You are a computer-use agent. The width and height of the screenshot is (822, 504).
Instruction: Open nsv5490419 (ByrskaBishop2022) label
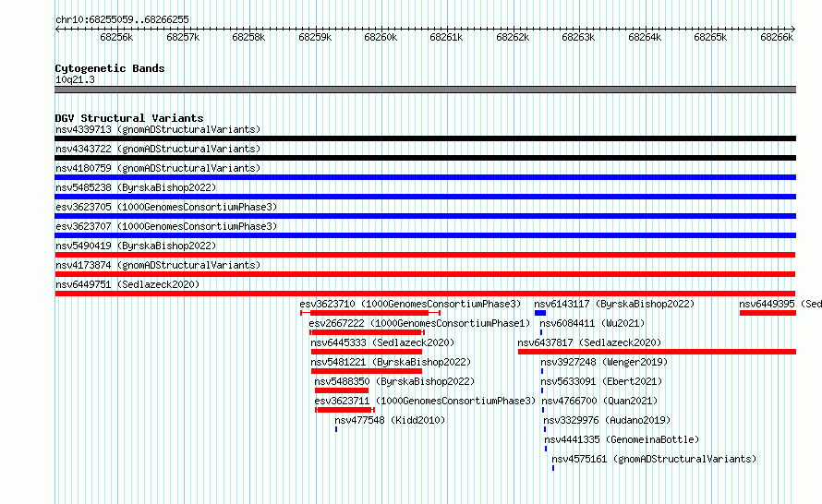click(x=136, y=246)
